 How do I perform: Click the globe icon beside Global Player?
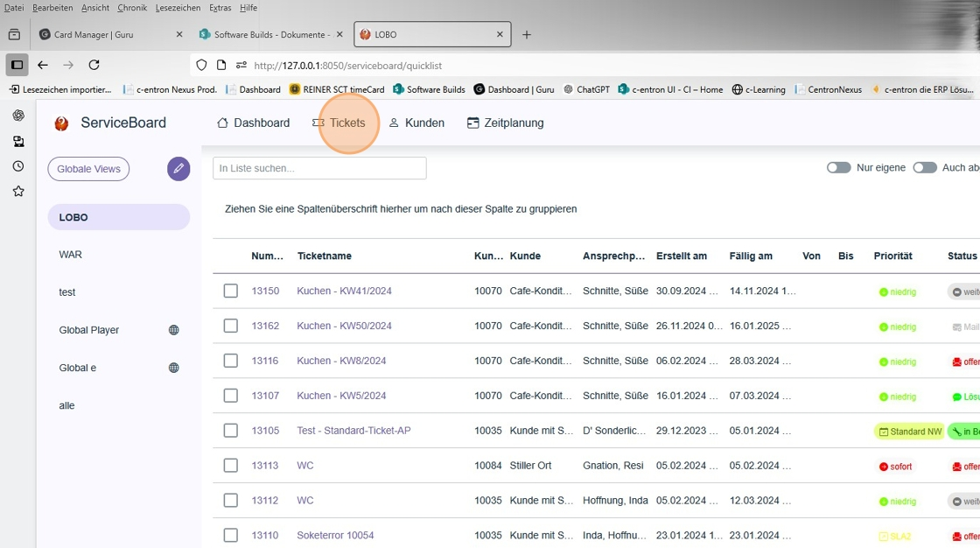(173, 330)
